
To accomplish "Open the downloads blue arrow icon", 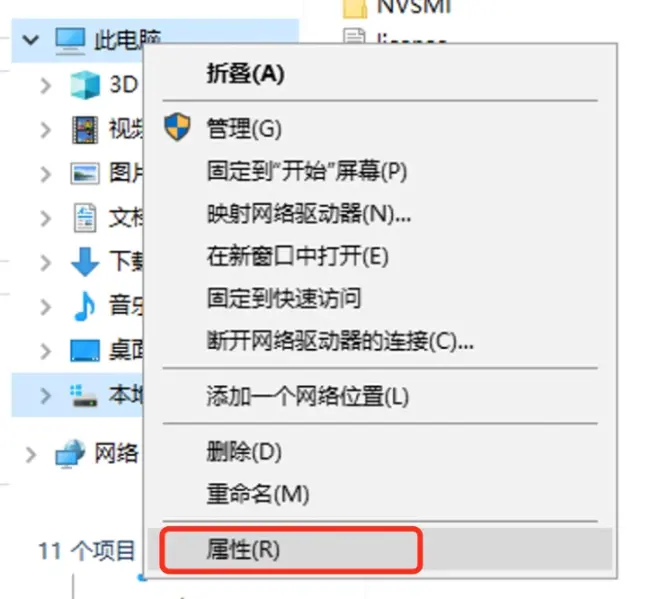I will click(85, 261).
